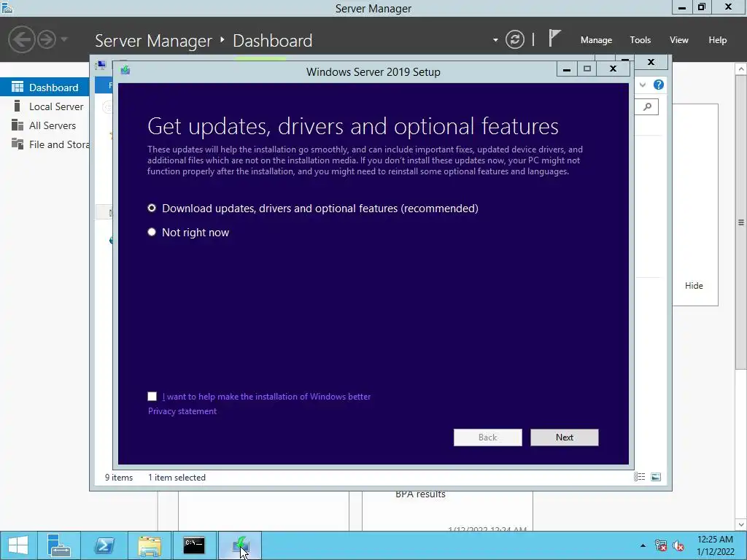Click the network status tray icon
Image resolution: width=747 pixels, height=560 pixels.
pos(660,545)
